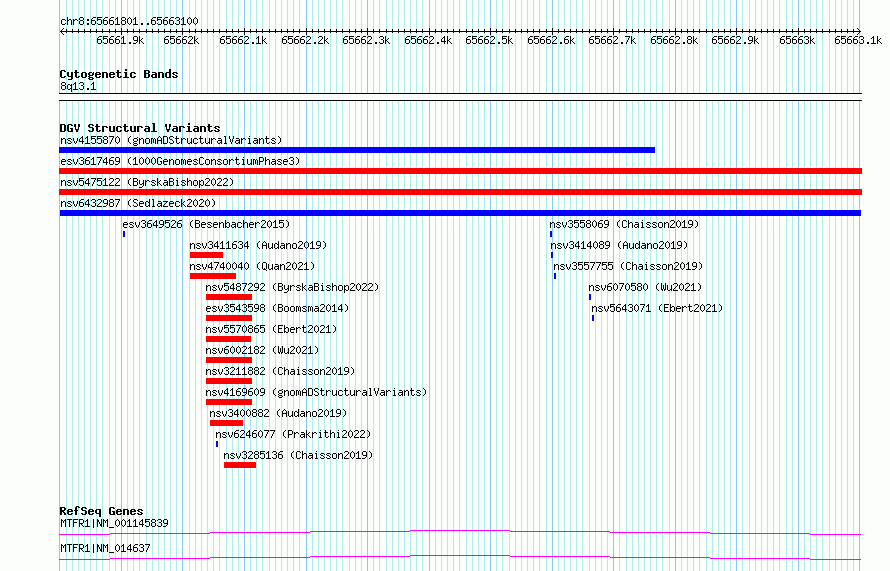Open the nsv6432987 Sedlazeck2020 label

138,203
